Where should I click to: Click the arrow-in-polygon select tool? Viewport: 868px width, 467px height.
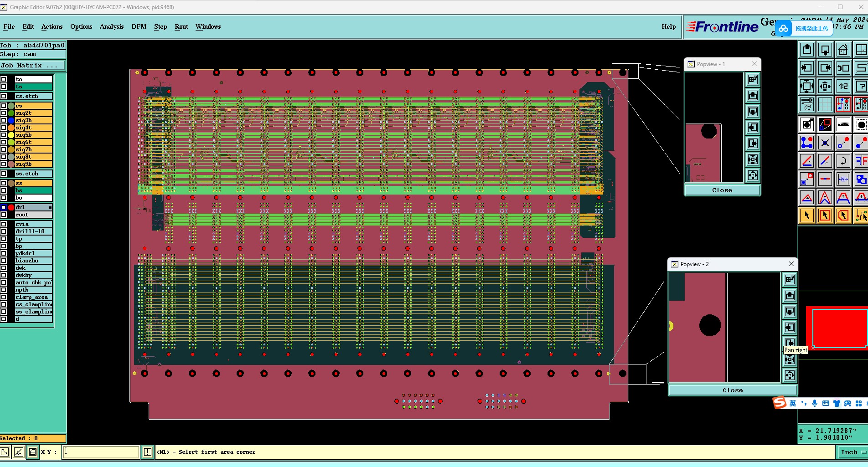[843, 216]
